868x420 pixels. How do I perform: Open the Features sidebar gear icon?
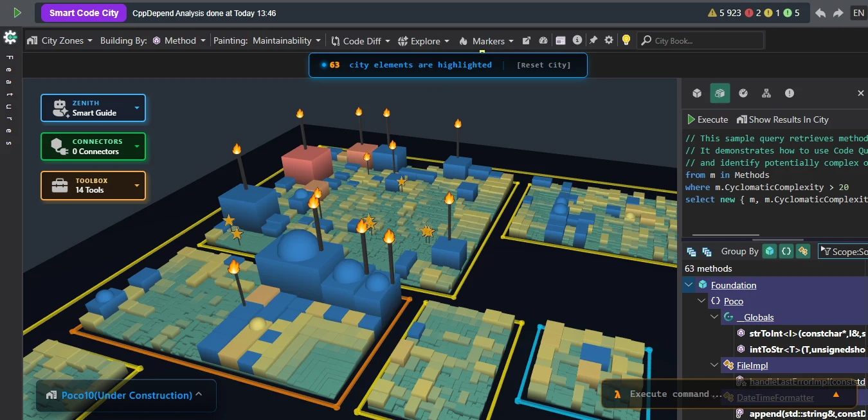(10, 38)
